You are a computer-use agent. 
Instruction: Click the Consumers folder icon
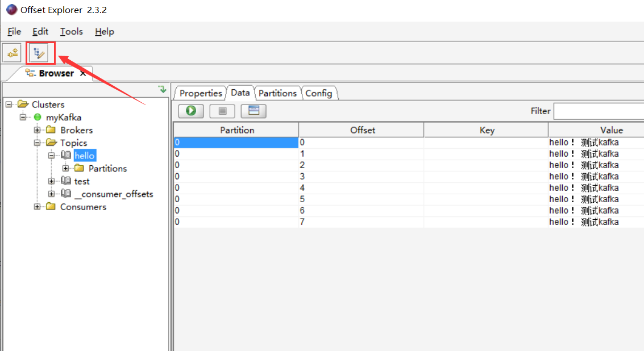[51, 207]
